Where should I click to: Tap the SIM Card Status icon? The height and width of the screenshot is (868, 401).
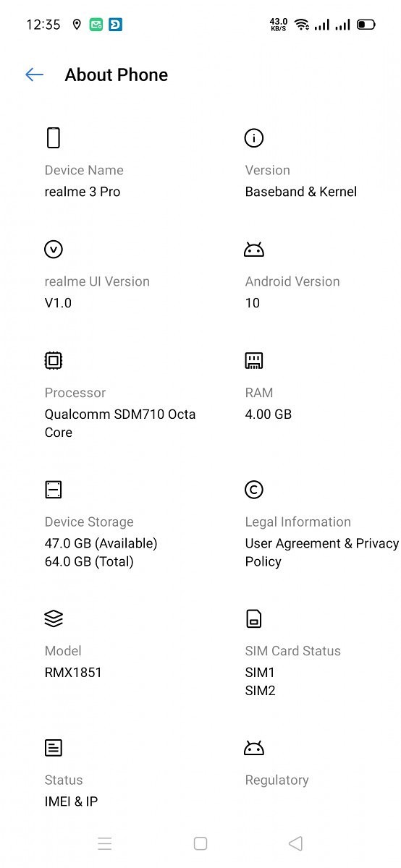254,618
